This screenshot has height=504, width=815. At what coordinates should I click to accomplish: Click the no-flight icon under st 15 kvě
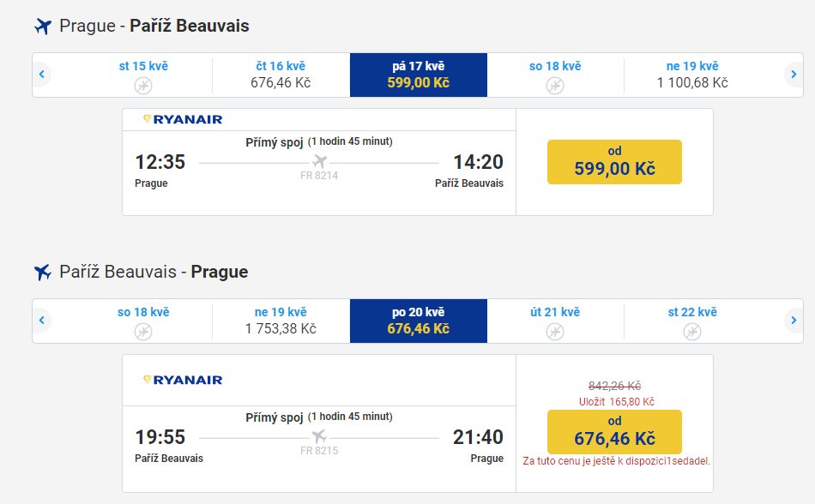tap(143, 85)
